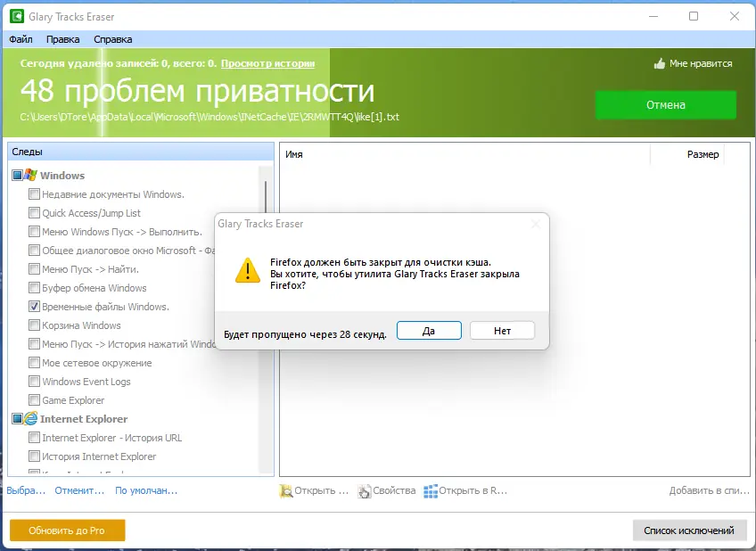Click the Свойства properties icon
Screen dimensions: 756x551
coord(364,490)
